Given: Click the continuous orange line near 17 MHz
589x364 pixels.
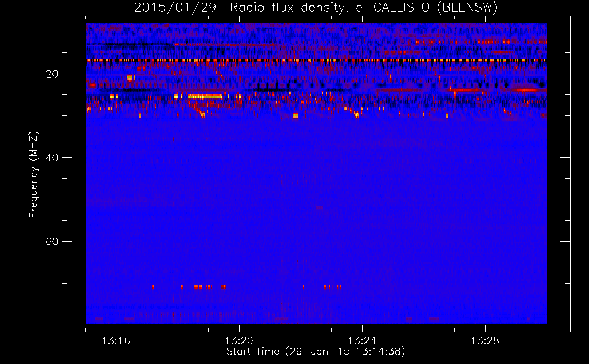Looking at the screenshot, I should 316,60.
